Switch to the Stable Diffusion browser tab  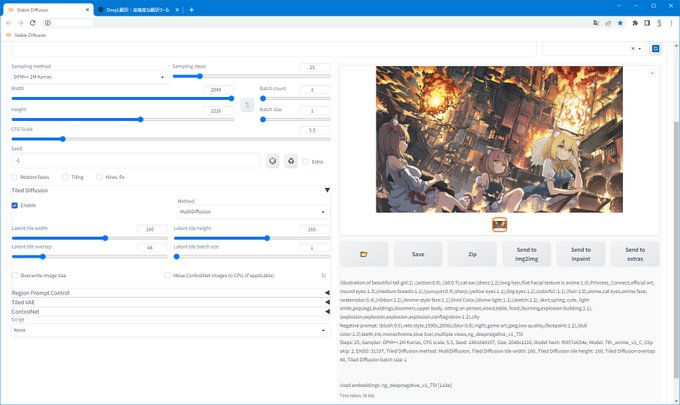click(x=47, y=10)
